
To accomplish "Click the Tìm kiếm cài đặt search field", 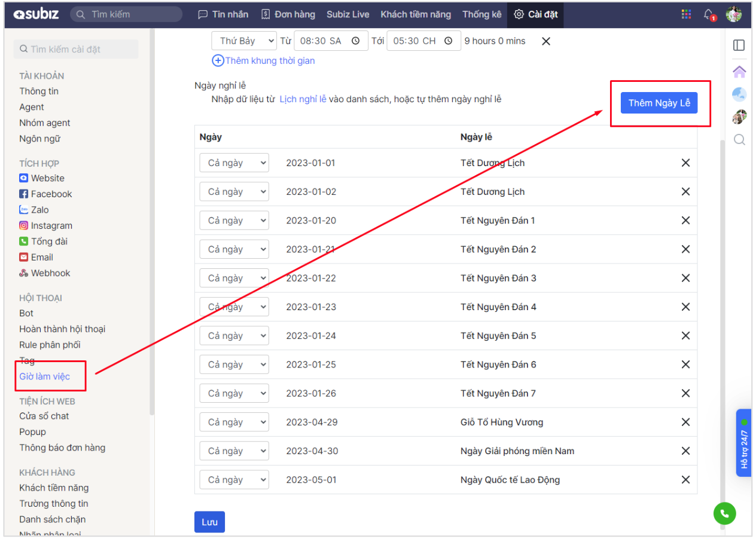I will [x=76, y=49].
